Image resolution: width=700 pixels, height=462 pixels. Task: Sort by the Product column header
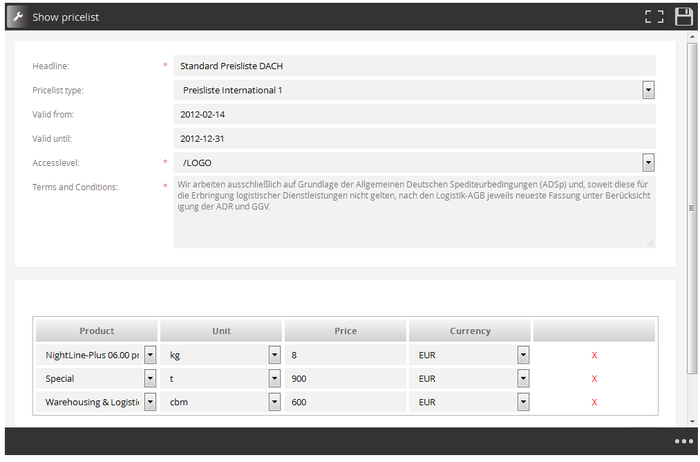pyautogui.click(x=97, y=331)
